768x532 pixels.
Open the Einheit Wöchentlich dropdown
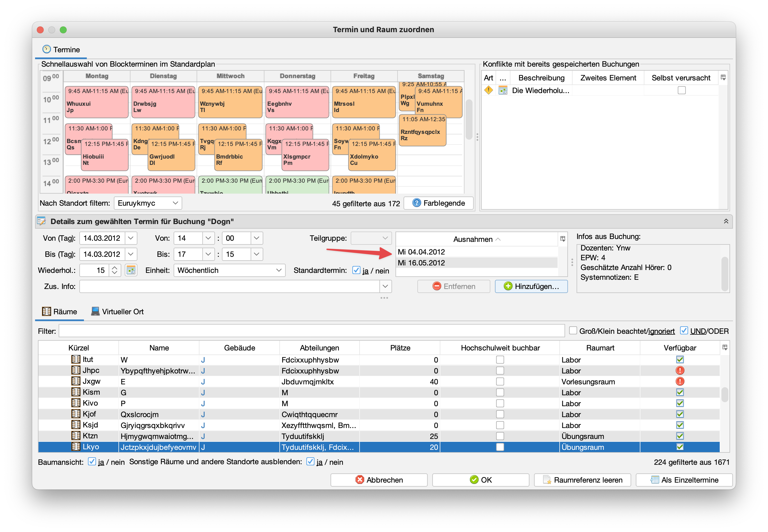click(229, 270)
